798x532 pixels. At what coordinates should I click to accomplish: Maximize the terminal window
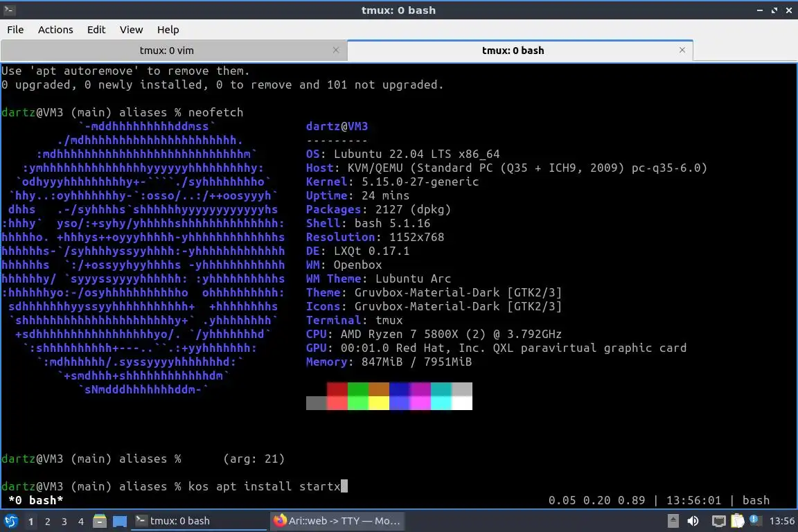coord(774,10)
